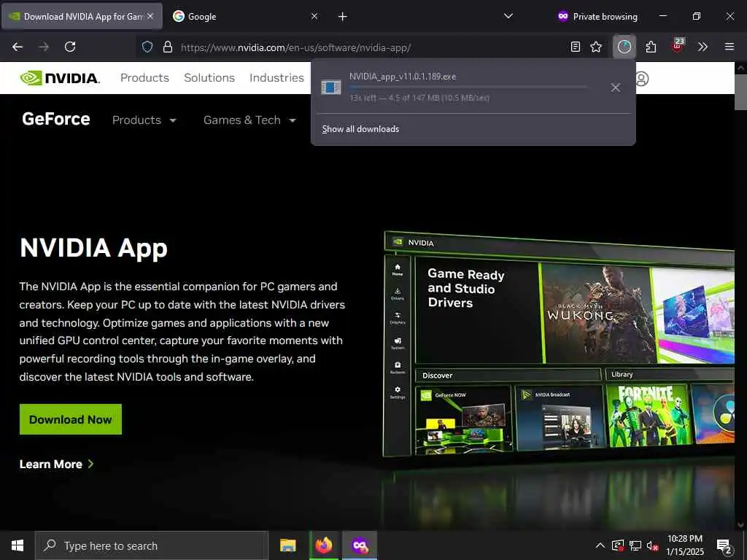Click the network tray icon
Screen dimensions: 747x560
[635, 545]
